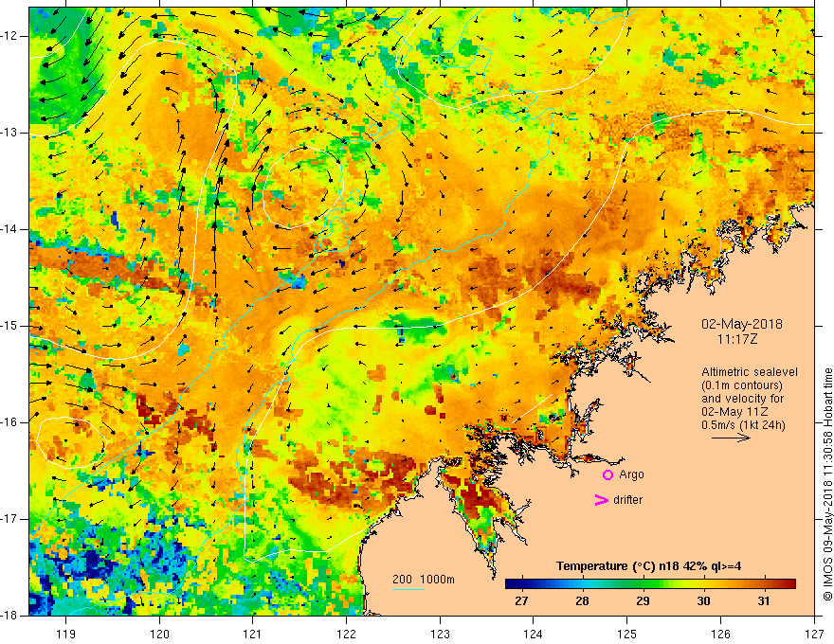
Task: Click the 'Temperature (°C) n18 42% ql>=4' title
Action: (649, 566)
